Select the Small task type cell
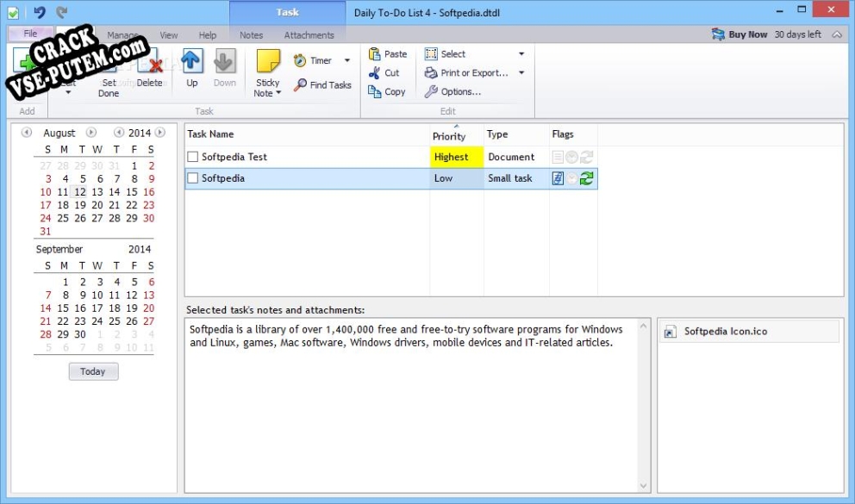The height and width of the screenshot is (504, 855). 516,178
